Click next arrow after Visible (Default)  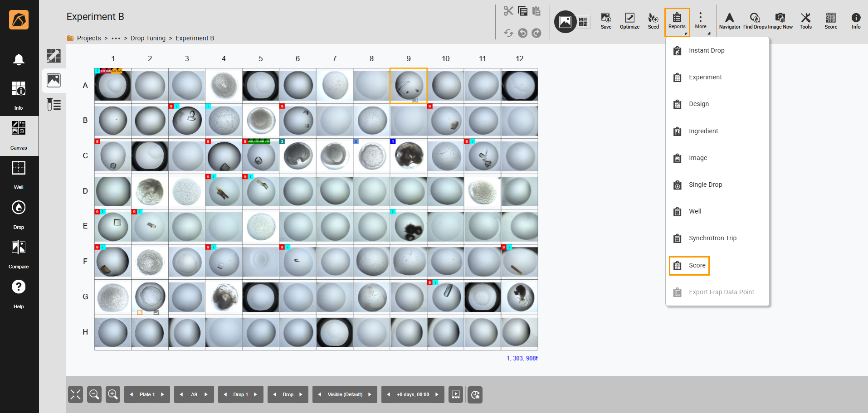pos(370,394)
